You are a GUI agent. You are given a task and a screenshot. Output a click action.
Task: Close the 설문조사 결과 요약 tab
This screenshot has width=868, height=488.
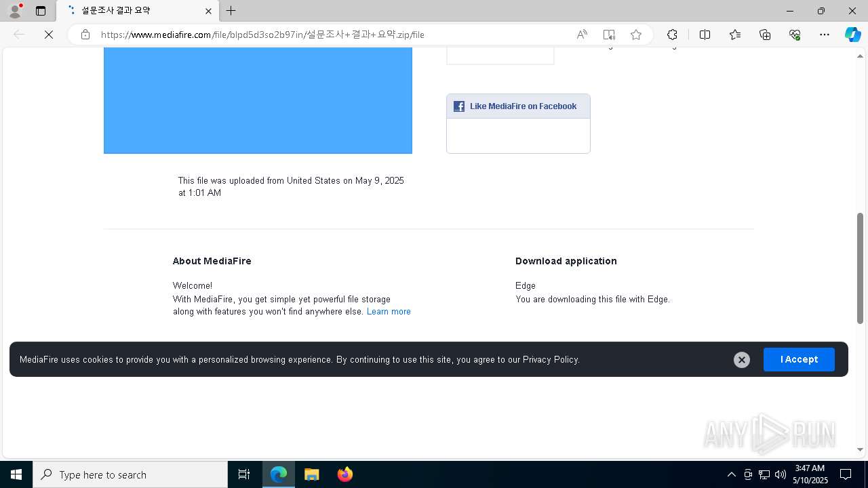209,11
